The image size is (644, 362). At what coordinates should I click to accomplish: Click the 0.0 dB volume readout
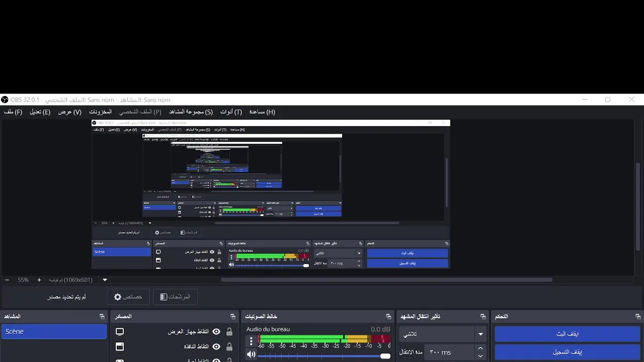(380, 329)
